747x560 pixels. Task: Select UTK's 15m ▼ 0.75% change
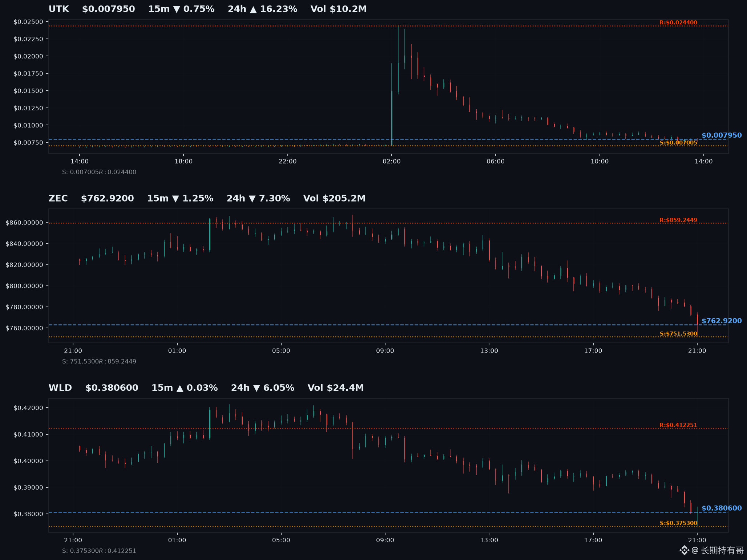(181, 9)
